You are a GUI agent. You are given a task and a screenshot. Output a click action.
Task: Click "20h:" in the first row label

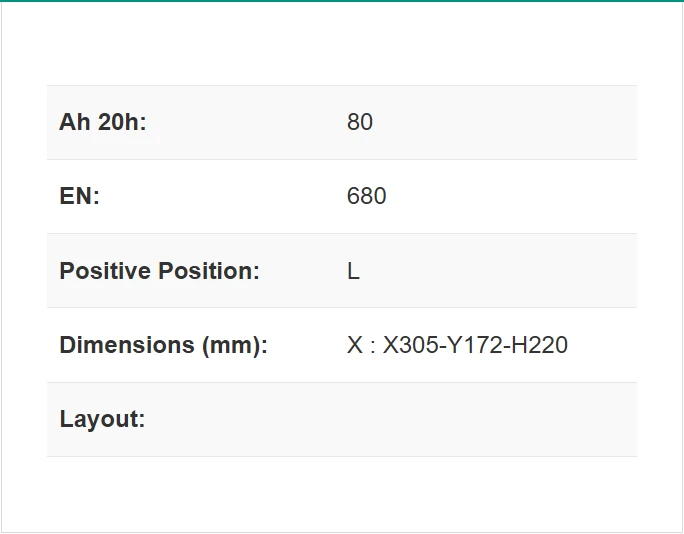(x=121, y=123)
